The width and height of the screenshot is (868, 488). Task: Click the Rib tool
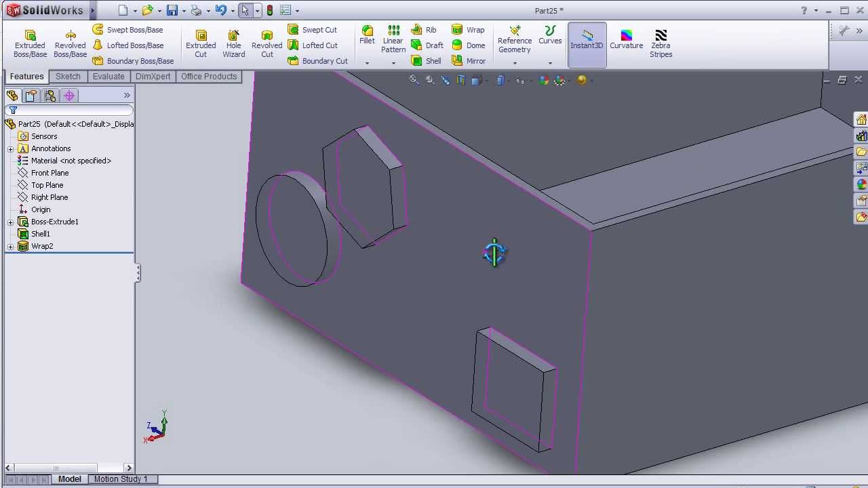[424, 30]
